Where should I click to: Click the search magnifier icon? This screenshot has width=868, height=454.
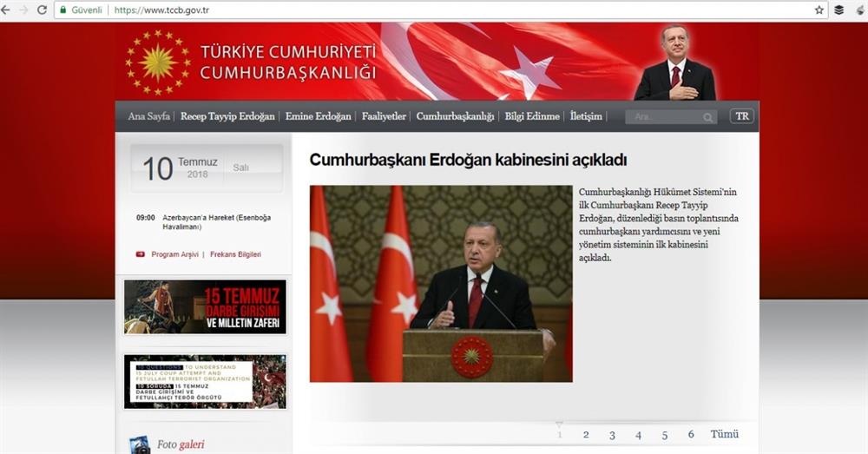708,117
